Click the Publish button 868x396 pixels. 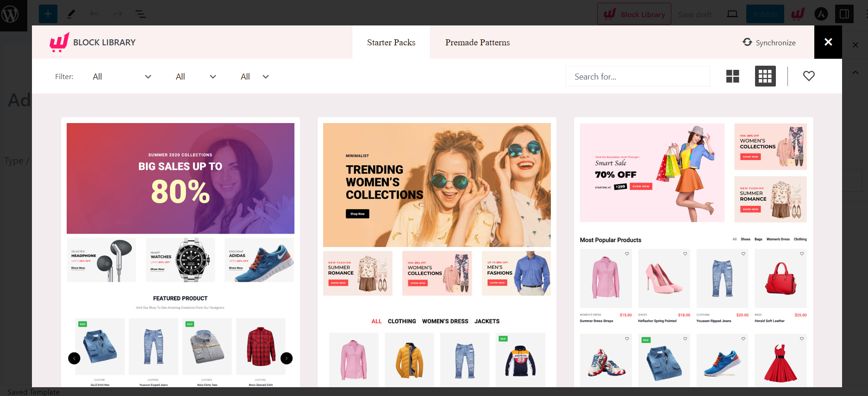765,14
